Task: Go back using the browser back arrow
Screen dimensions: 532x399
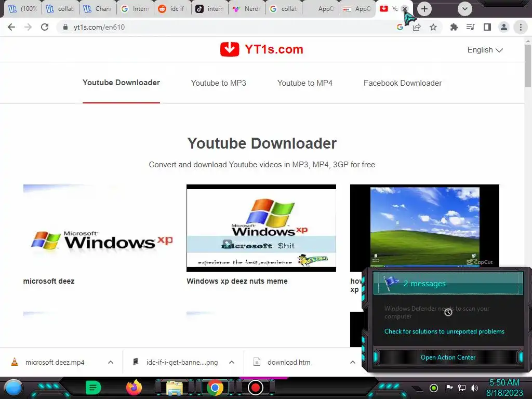Action: 11,27
